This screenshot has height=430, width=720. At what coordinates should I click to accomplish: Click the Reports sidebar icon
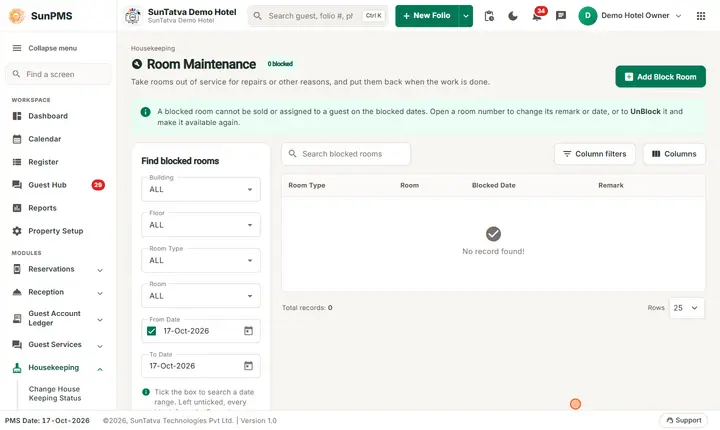click(17, 208)
